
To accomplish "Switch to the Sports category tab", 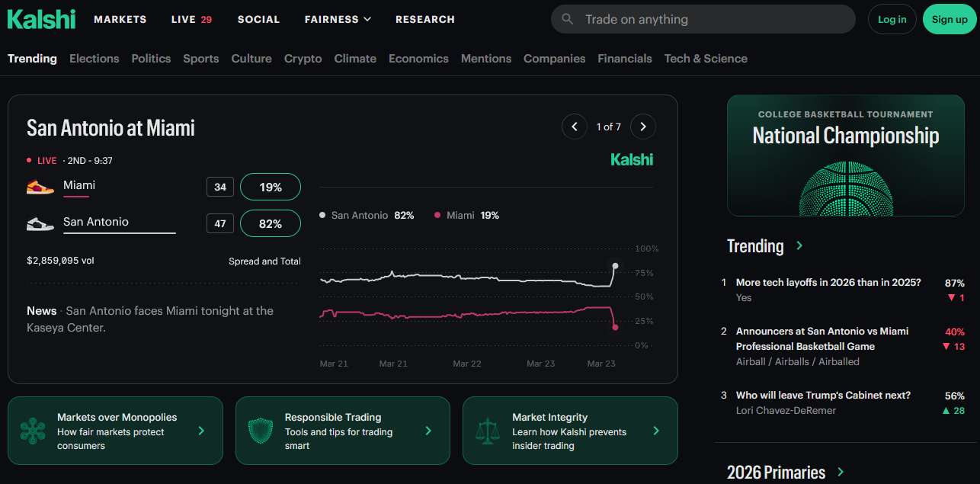I will click(200, 58).
